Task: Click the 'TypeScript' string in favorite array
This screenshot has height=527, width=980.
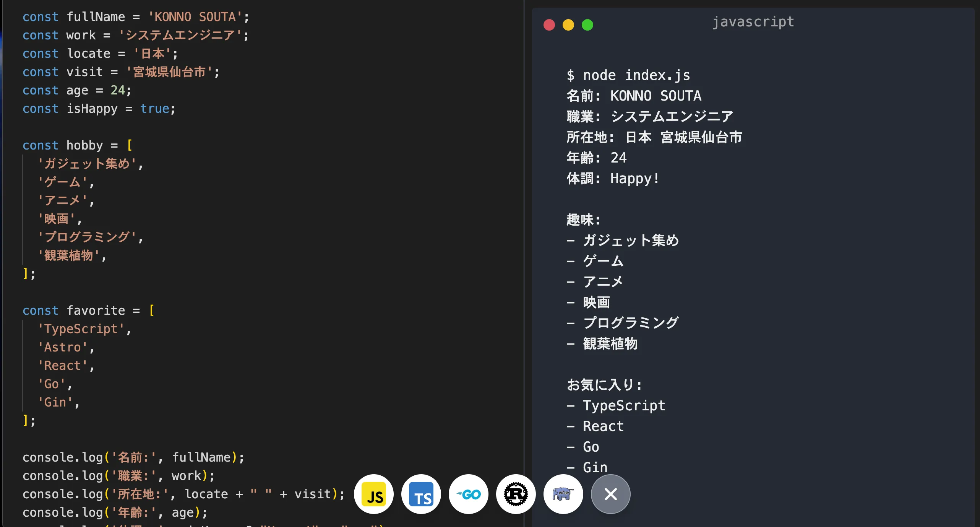Action: click(x=81, y=329)
